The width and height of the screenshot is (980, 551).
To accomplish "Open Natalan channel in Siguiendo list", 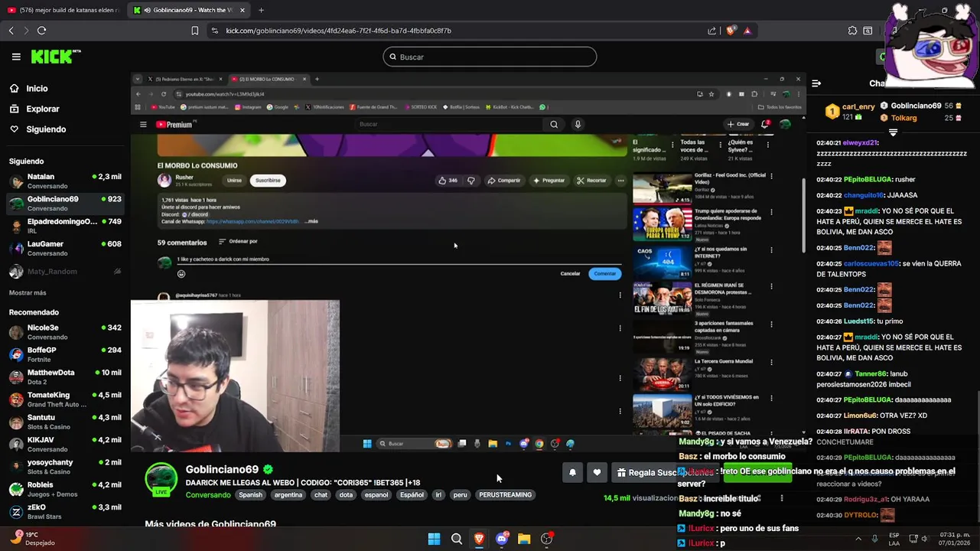I will click(x=65, y=181).
